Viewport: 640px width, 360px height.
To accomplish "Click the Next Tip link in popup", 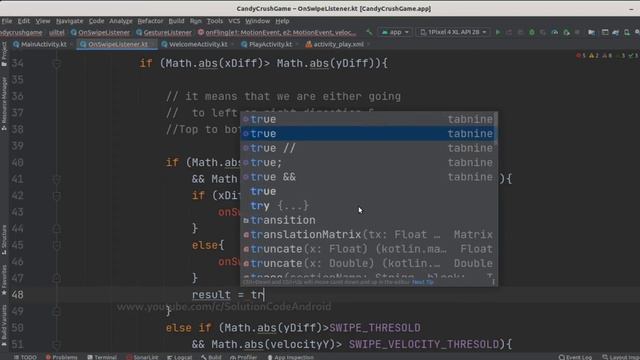I will click(423, 282).
